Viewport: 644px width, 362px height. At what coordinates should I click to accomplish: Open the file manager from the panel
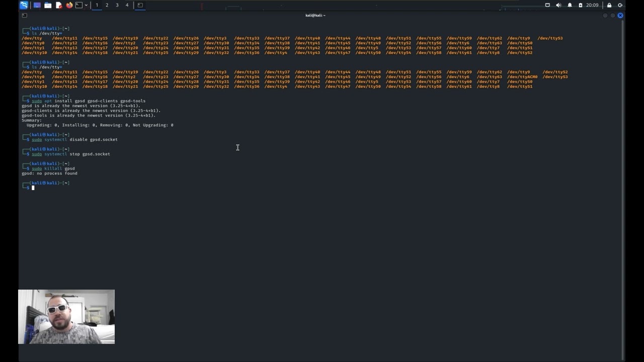coord(48,5)
